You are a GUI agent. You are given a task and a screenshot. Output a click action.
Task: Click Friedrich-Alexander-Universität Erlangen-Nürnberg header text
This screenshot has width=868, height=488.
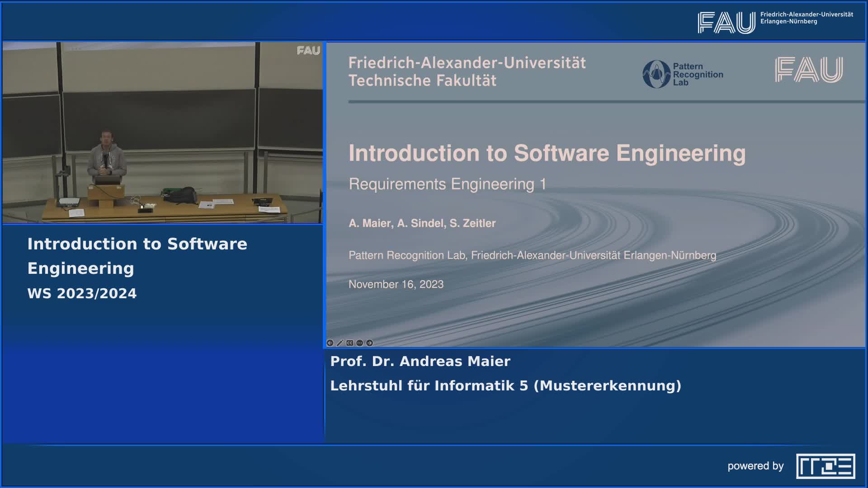(x=806, y=18)
